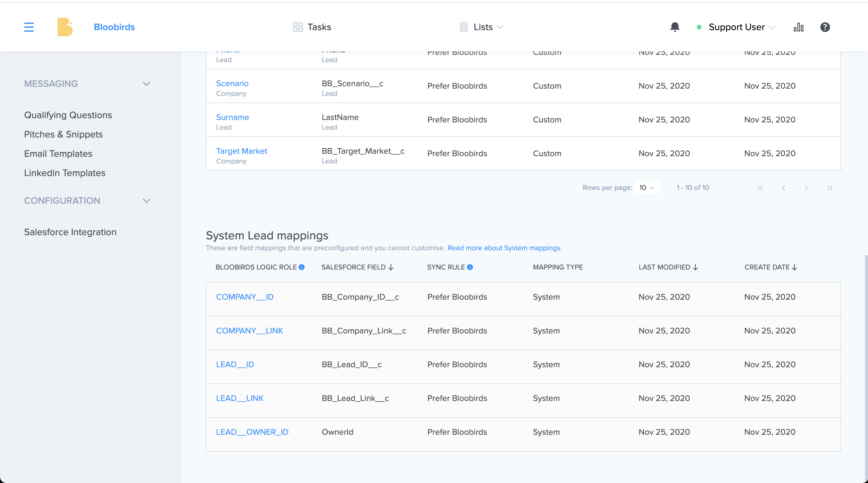Click the BB_Company_Link__c field cell
This screenshot has height=483, width=868.
(364, 330)
